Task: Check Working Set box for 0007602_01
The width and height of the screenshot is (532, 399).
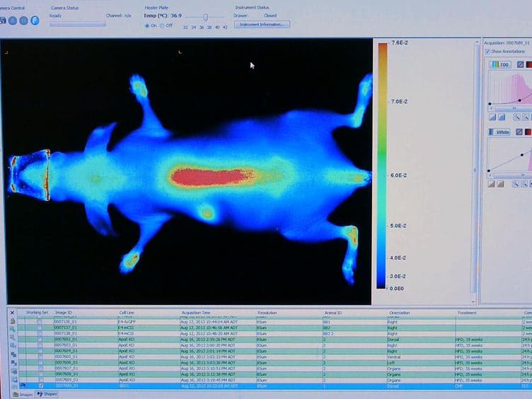Action: coord(40,340)
